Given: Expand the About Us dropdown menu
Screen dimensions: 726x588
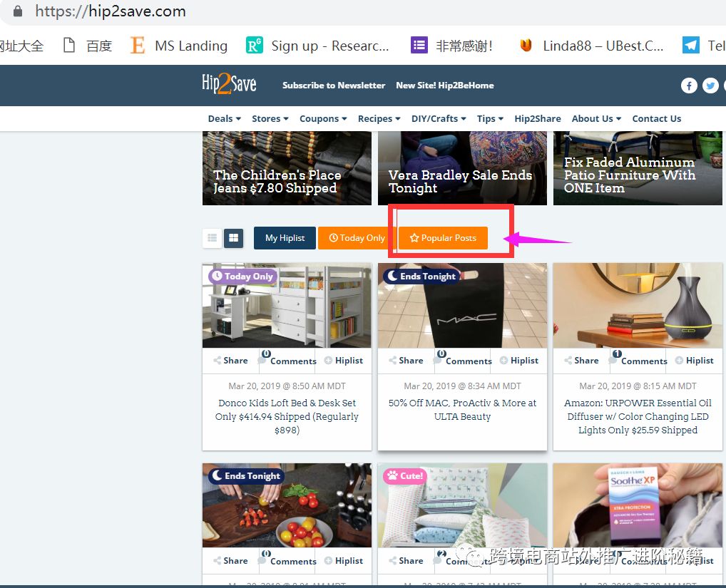Looking at the screenshot, I should coord(596,118).
